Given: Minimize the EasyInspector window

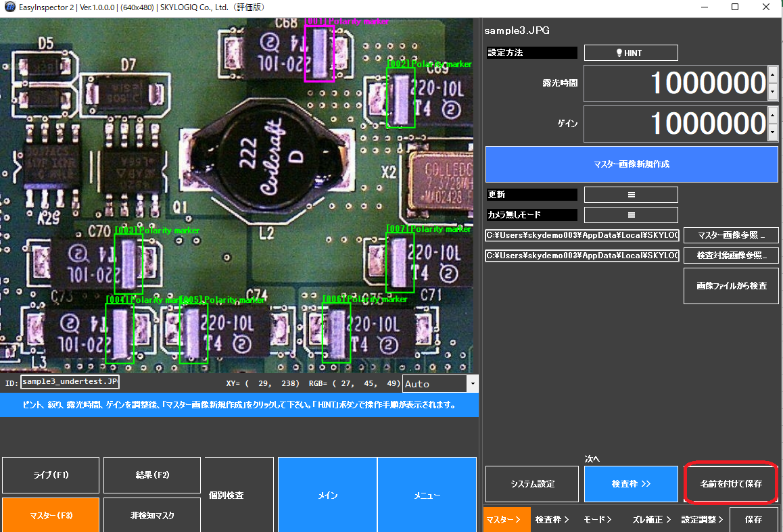Looking at the screenshot, I should tap(704, 7).
